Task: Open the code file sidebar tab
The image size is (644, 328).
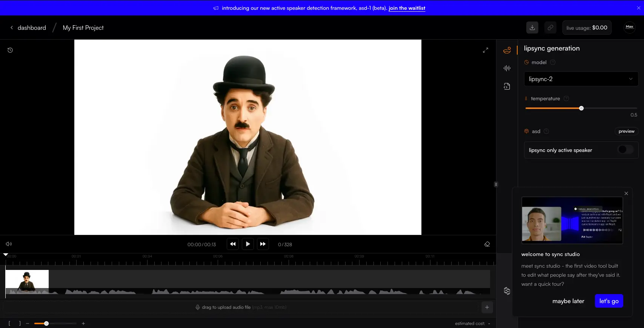Action: point(507,86)
